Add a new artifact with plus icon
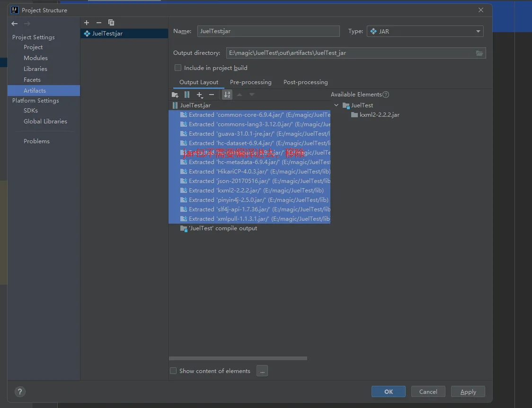Viewport: 532px width, 408px height. click(x=87, y=23)
